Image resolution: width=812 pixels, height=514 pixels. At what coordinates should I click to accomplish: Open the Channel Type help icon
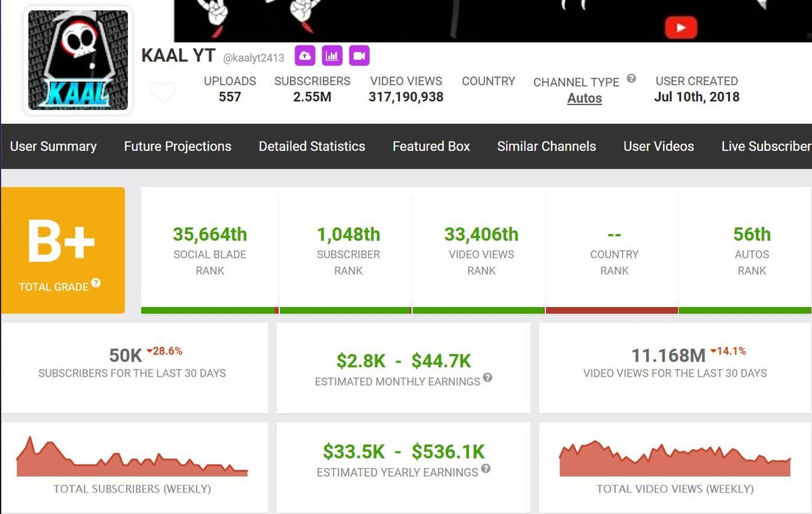[631, 78]
